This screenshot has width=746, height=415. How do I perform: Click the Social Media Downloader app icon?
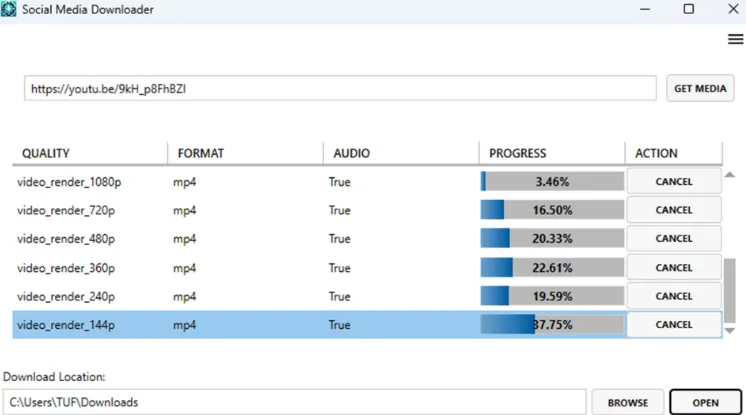click(8, 9)
